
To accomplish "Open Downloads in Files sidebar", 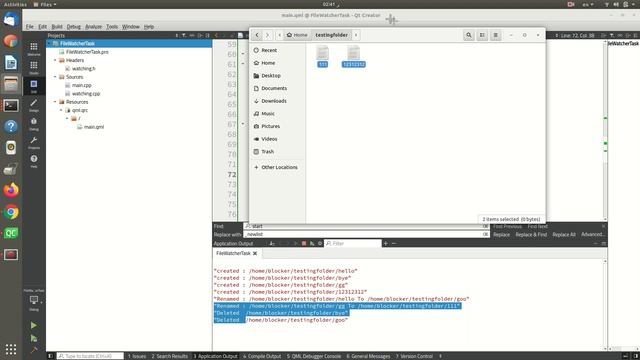I will [274, 101].
